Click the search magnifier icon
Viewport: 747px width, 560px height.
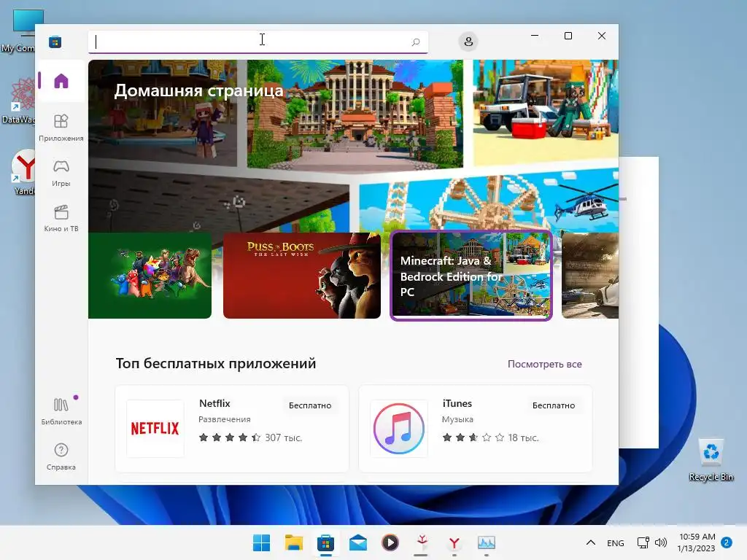pos(415,42)
